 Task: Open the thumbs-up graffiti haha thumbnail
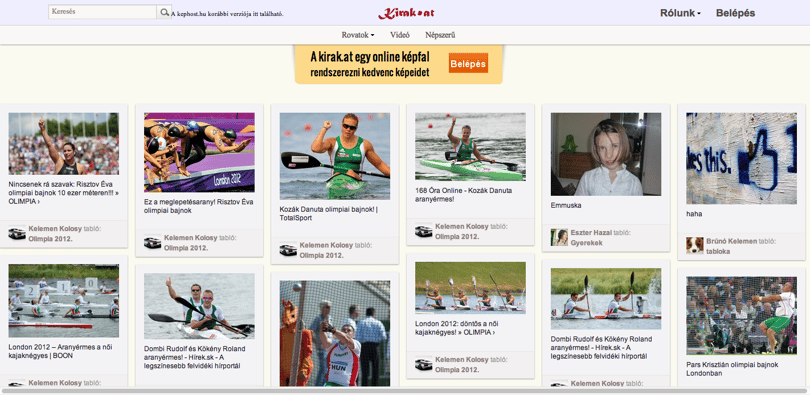pos(741,159)
